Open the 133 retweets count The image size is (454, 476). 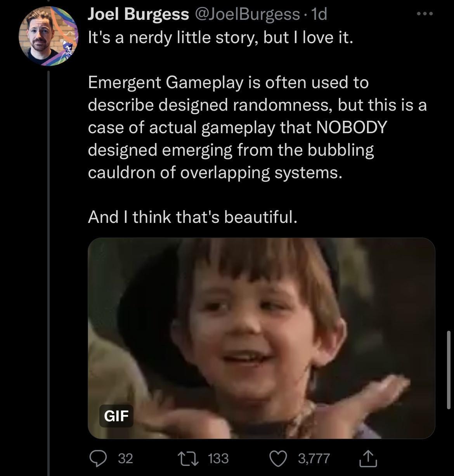pos(218,459)
